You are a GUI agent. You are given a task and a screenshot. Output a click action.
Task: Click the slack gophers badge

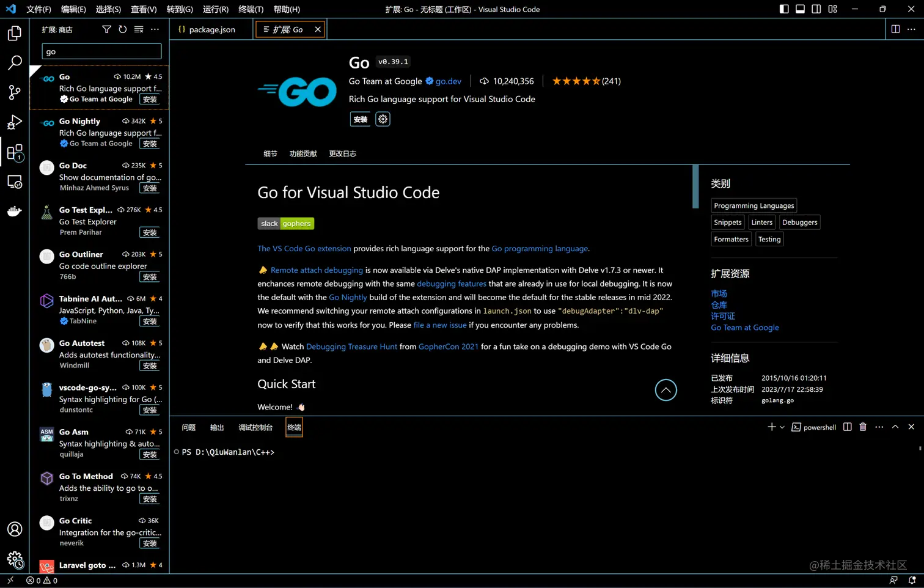point(286,224)
